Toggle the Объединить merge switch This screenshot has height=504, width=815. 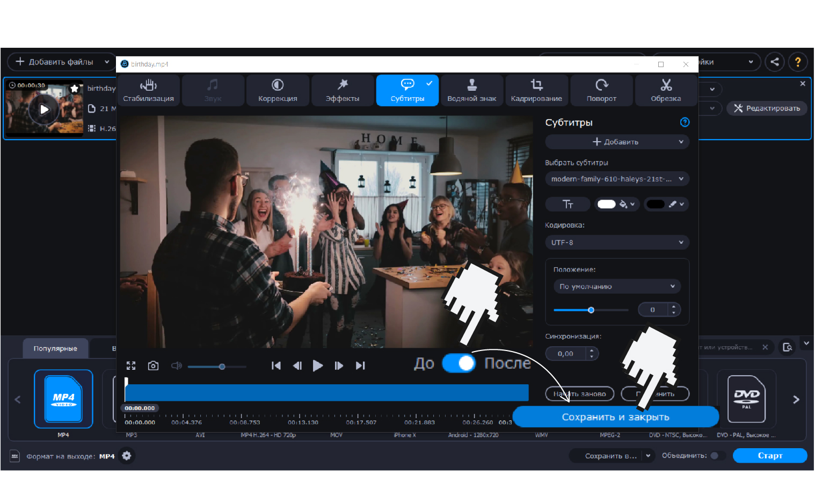pyautogui.click(x=716, y=456)
